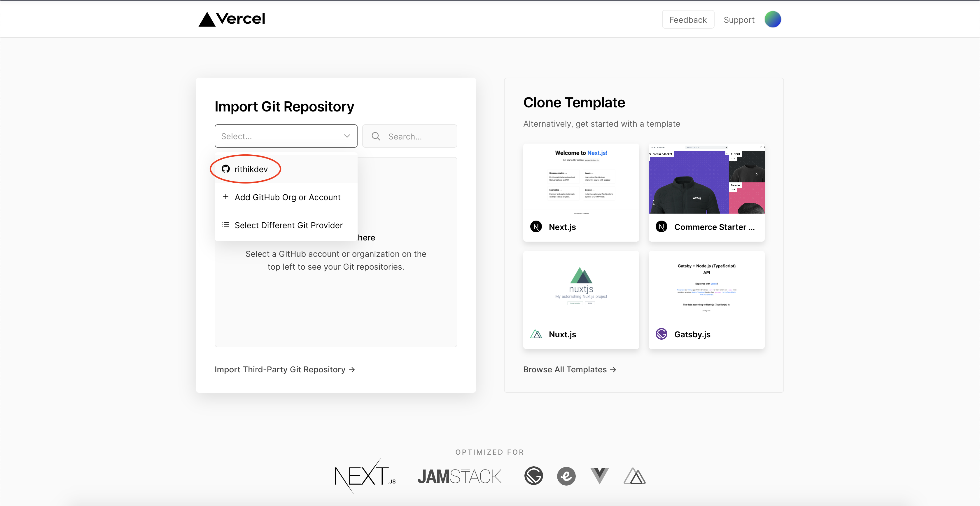The height and width of the screenshot is (506, 980).
Task: Focus the repository Search field
Action: pos(419,136)
